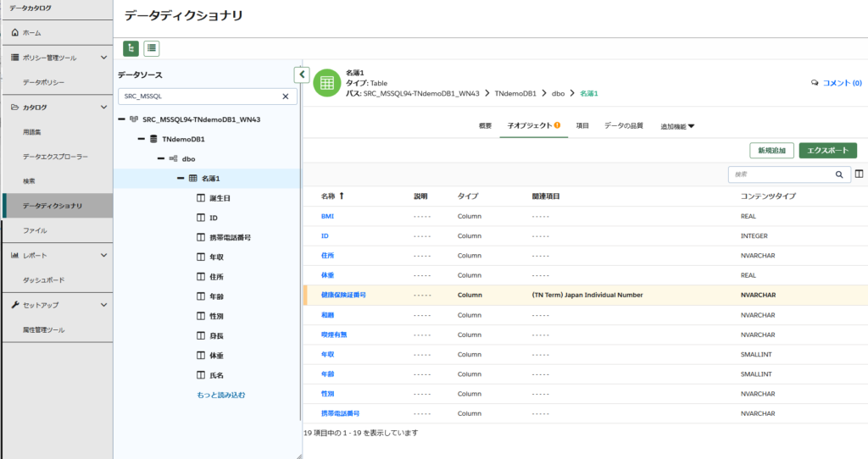Collapse the data source panel arrow
Image resolution: width=868 pixels, height=459 pixels.
[302, 75]
